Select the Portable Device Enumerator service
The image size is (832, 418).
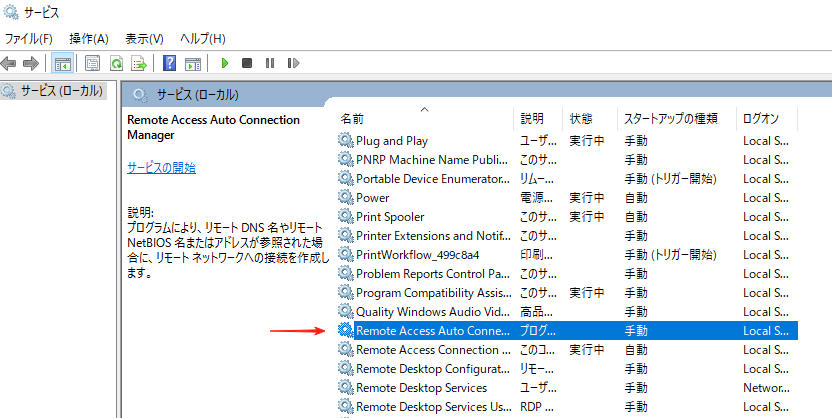(433, 179)
